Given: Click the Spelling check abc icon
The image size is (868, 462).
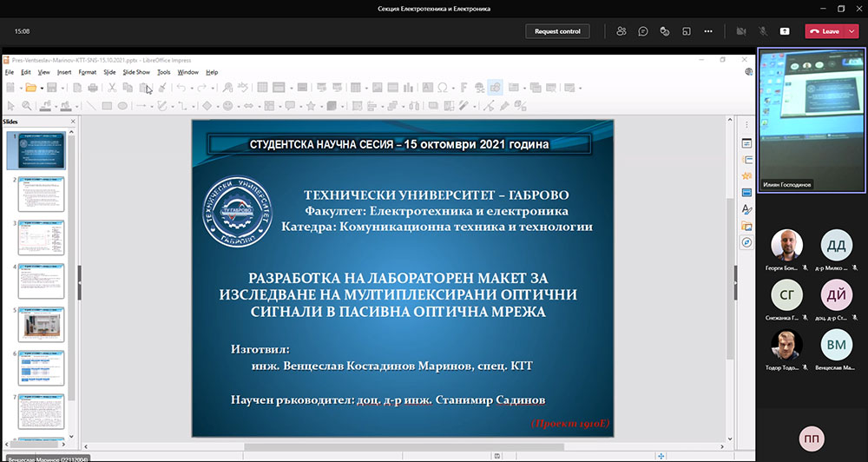Looking at the screenshot, I should point(243,87).
